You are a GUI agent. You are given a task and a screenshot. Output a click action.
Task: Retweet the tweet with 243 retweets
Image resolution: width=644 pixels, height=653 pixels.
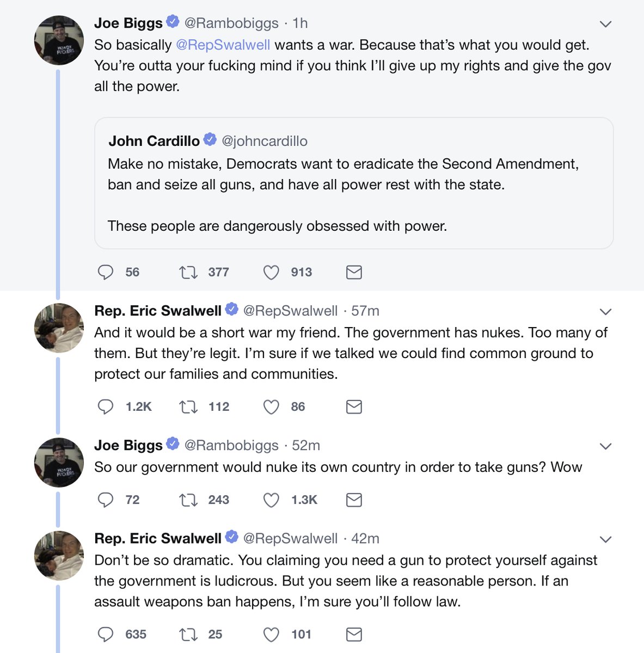tap(188, 500)
